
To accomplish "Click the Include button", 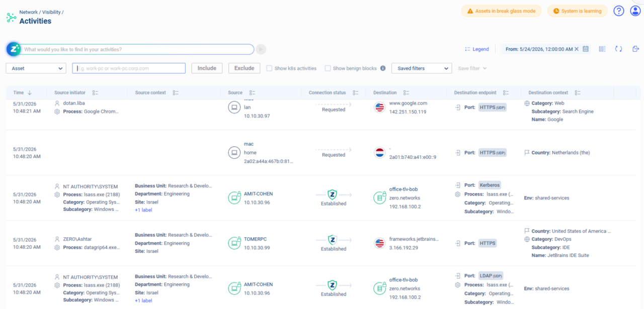I will click(x=207, y=68).
